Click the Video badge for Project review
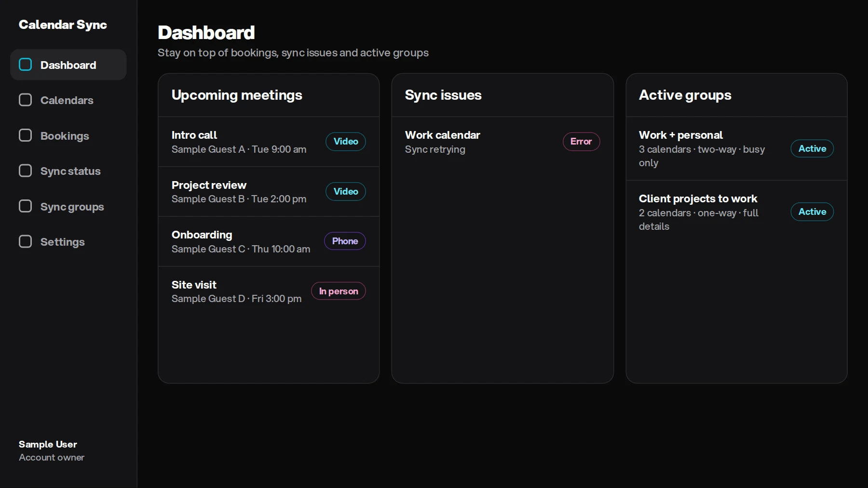Image resolution: width=868 pixels, height=488 pixels. click(x=346, y=191)
